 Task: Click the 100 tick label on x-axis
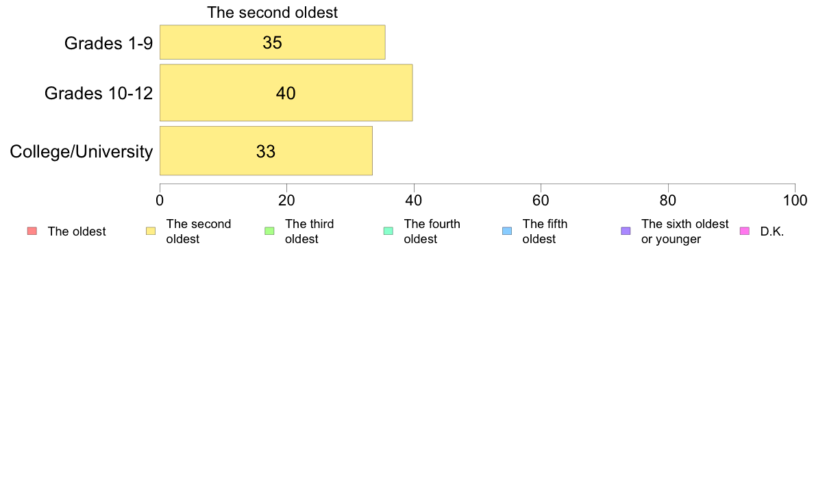(x=795, y=201)
